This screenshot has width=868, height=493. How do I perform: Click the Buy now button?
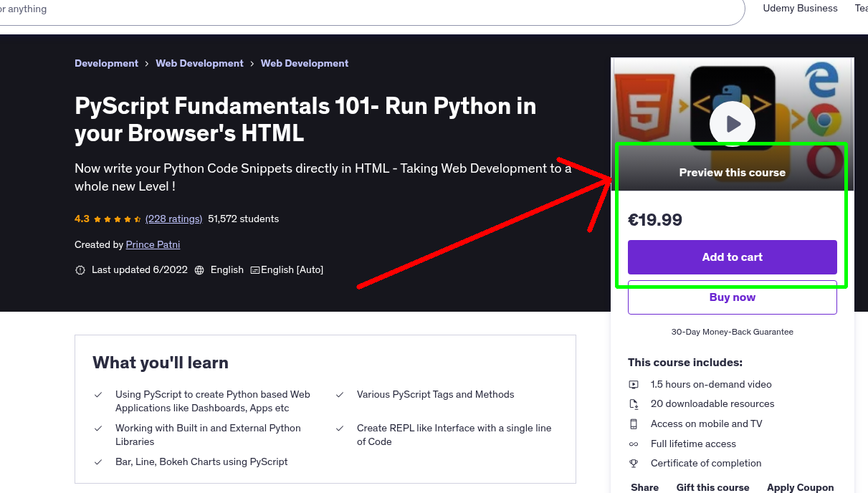(x=732, y=297)
